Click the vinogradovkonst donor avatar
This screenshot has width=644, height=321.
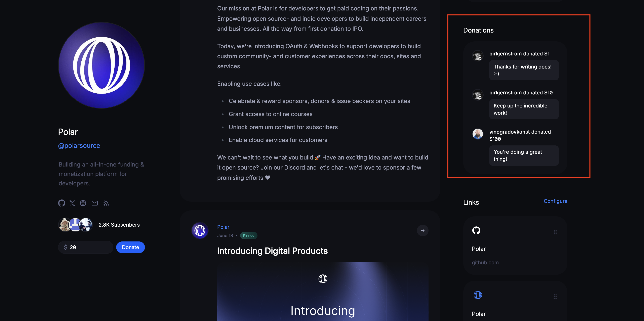pyautogui.click(x=478, y=133)
